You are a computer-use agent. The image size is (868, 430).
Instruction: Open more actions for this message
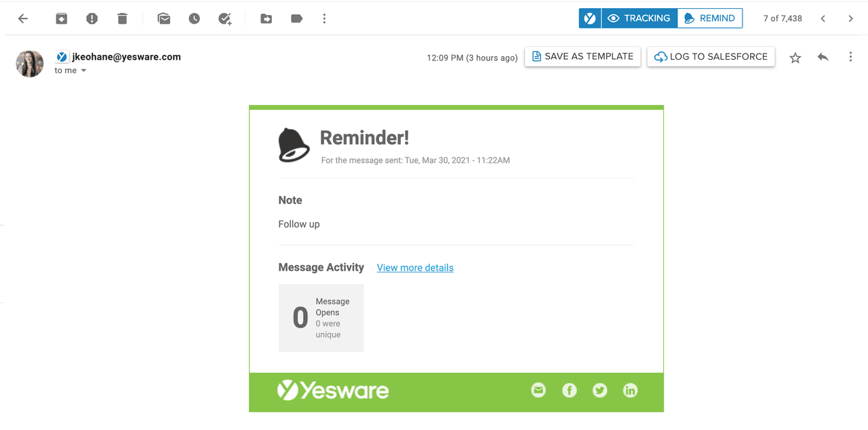tap(850, 57)
